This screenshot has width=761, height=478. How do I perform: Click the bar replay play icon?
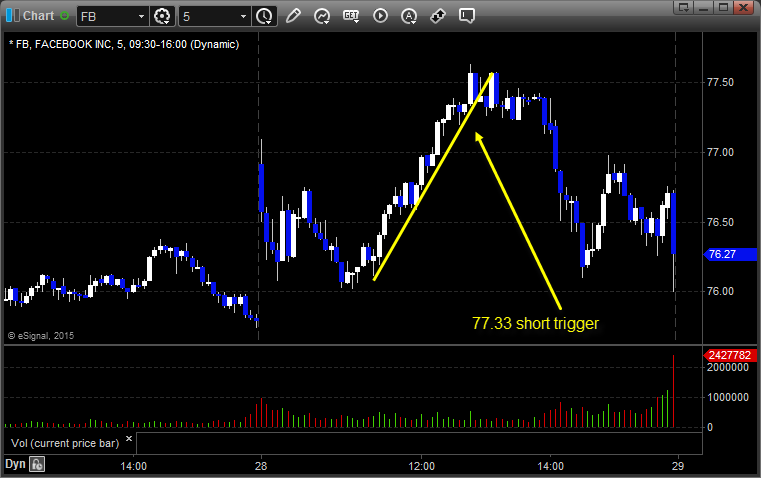[380, 16]
